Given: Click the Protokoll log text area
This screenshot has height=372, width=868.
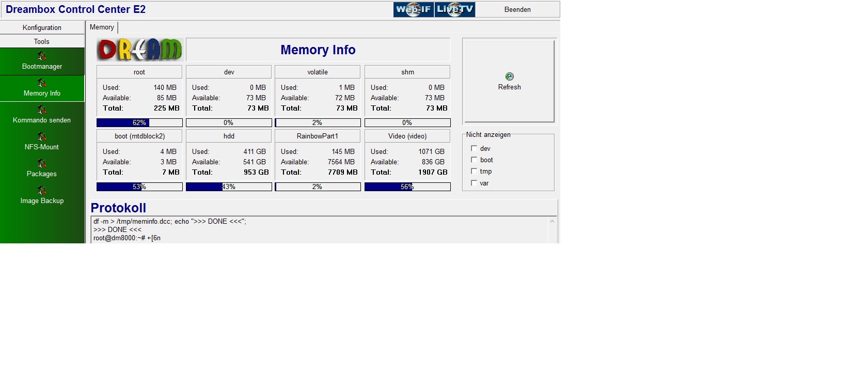Looking at the screenshot, I should (319, 230).
